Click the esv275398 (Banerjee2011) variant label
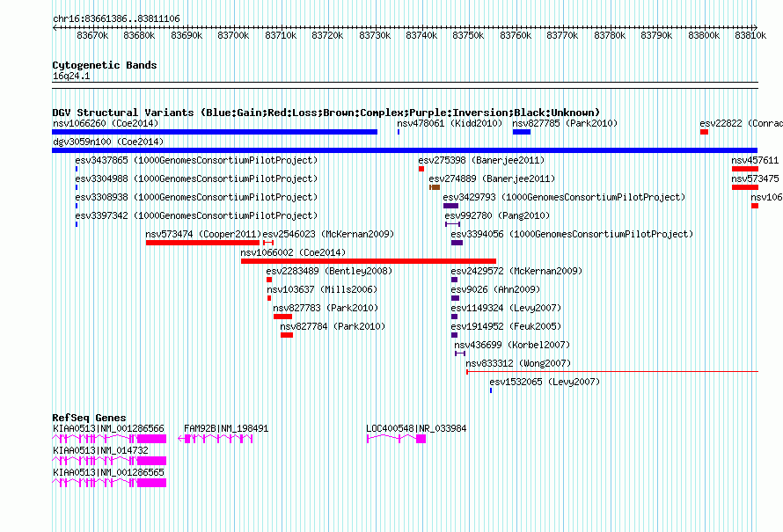The image size is (783, 532). pyautogui.click(x=481, y=160)
